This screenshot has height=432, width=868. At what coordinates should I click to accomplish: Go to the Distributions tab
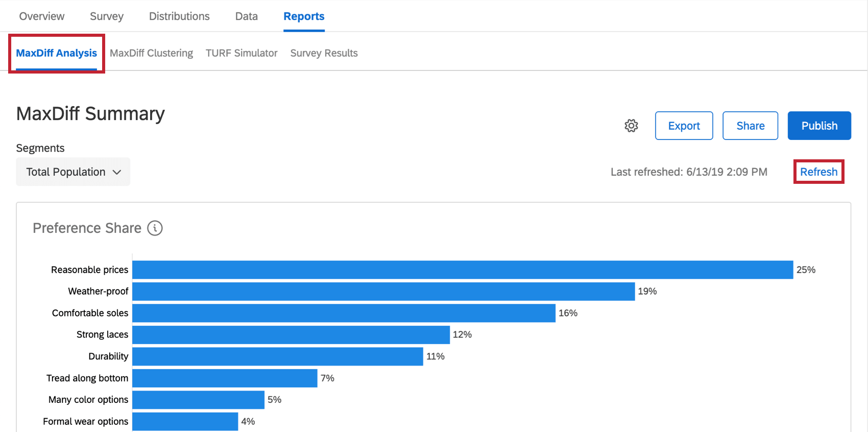(179, 16)
